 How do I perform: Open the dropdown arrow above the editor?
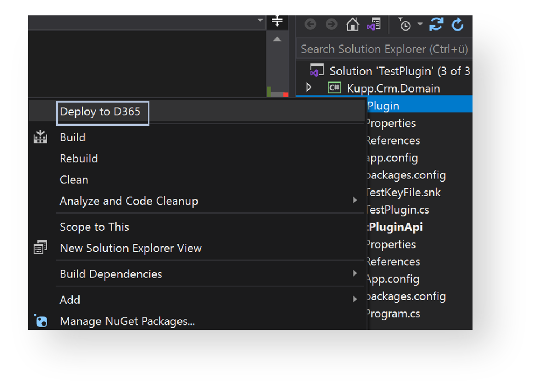(260, 20)
